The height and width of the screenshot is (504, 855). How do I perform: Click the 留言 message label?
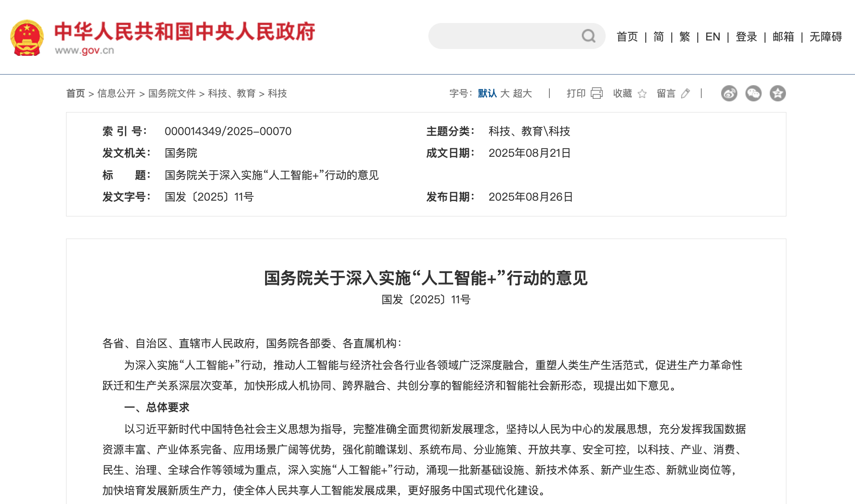pos(666,93)
